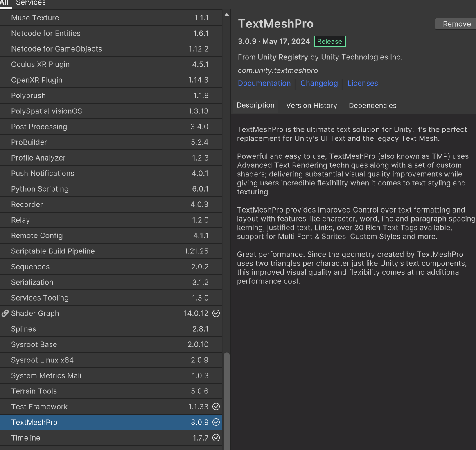Select Netcode for GameObjects in the list
This screenshot has width=476, height=450.
coord(111,49)
